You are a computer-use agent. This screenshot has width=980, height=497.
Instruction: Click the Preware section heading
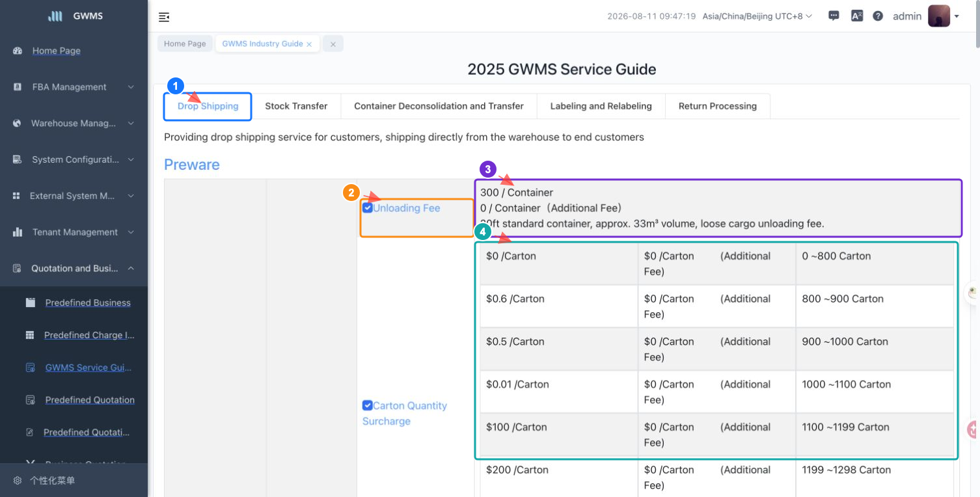point(192,165)
